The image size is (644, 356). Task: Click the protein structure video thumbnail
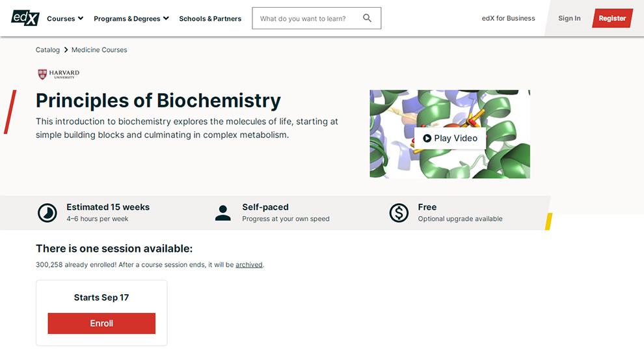coord(449,134)
